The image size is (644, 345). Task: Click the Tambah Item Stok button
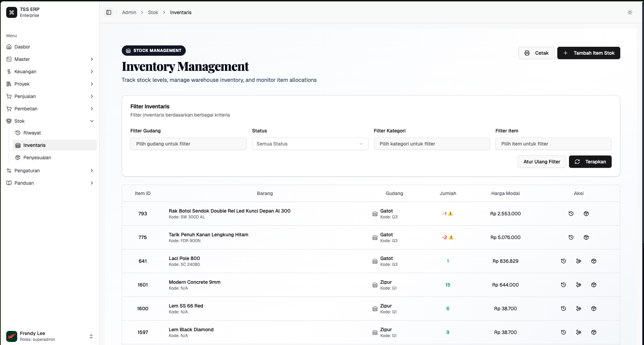[589, 53]
